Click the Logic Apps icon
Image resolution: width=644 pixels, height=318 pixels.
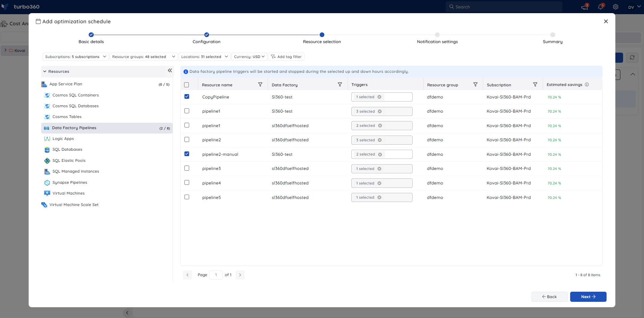[47, 139]
